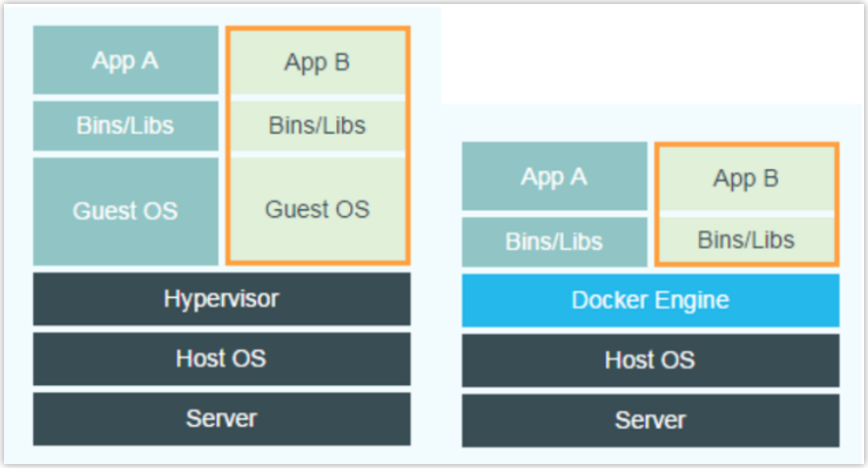This screenshot has width=868, height=468.
Task: Click the Server layer in the Docker stack
Action: [x=650, y=420]
